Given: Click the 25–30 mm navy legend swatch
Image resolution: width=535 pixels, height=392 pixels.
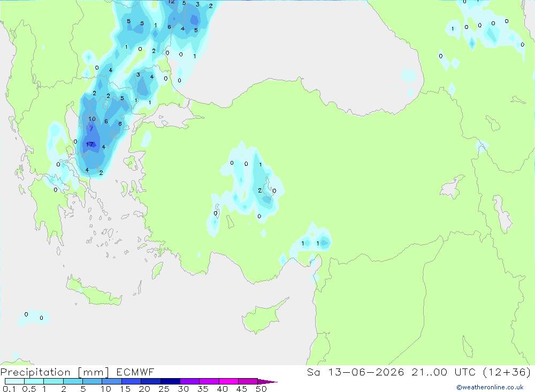Looking at the screenshot, I should pos(170,381).
